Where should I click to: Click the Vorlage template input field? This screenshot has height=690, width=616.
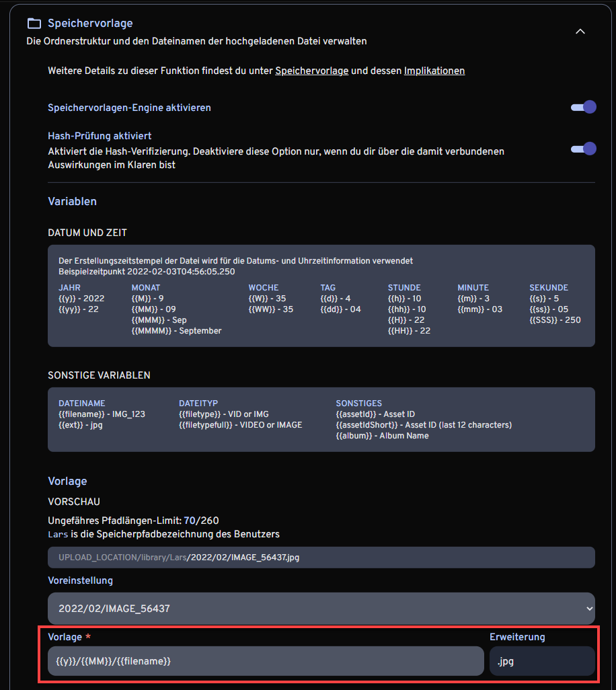tap(266, 661)
